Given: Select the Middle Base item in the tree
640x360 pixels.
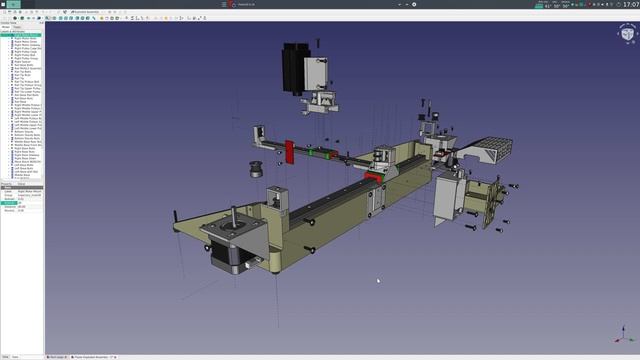Looking at the screenshot, I should click(x=22, y=175).
